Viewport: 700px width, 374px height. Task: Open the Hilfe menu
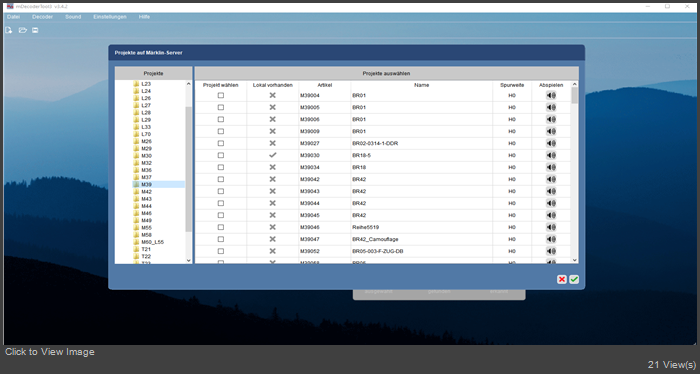(x=144, y=17)
